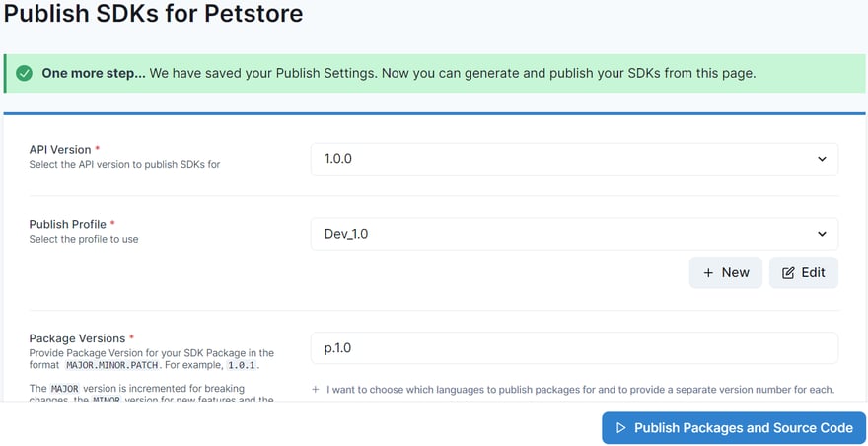This screenshot has width=868, height=446.
Task: Click the 'One more step...' bold text
Action: (x=94, y=73)
